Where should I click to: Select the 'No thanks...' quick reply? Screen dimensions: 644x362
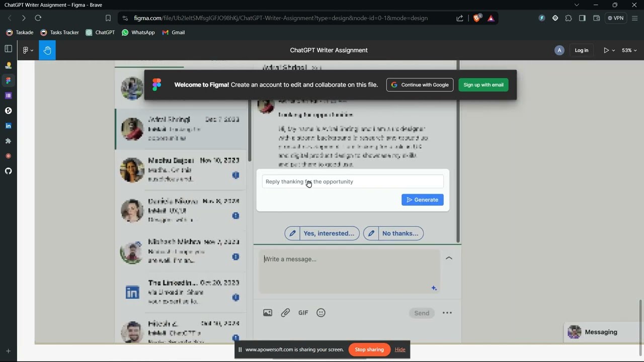tap(393, 233)
